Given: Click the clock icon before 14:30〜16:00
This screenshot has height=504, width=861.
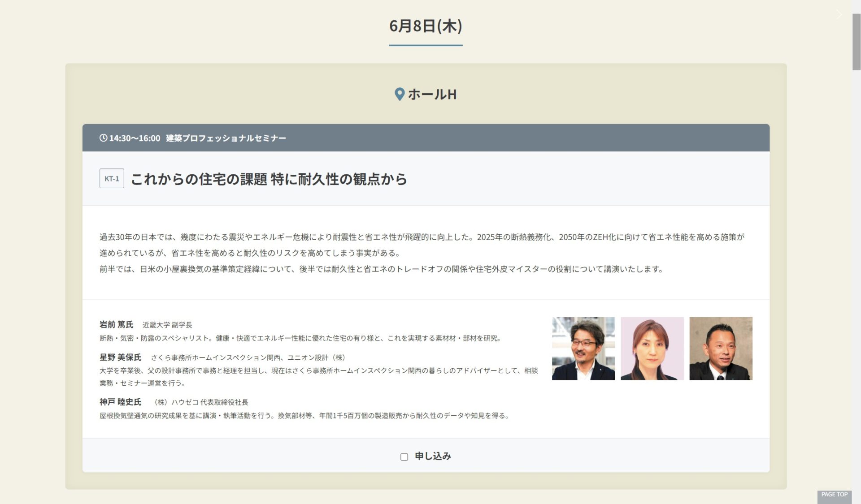Looking at the screenshot, I should coord(103,138).
